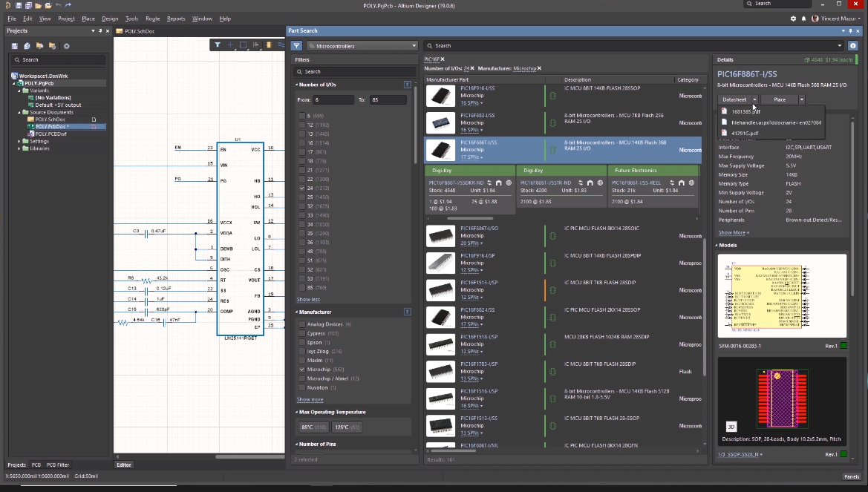868x492 pixels.
Task: Click the place part chip icon in the schematic toolbar
Action: point(269,45)
